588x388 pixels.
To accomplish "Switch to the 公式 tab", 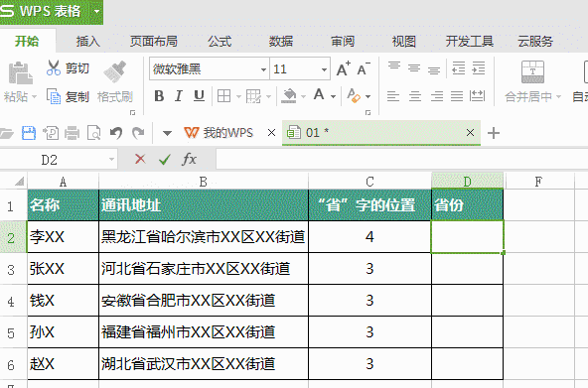I will [220, 41].
